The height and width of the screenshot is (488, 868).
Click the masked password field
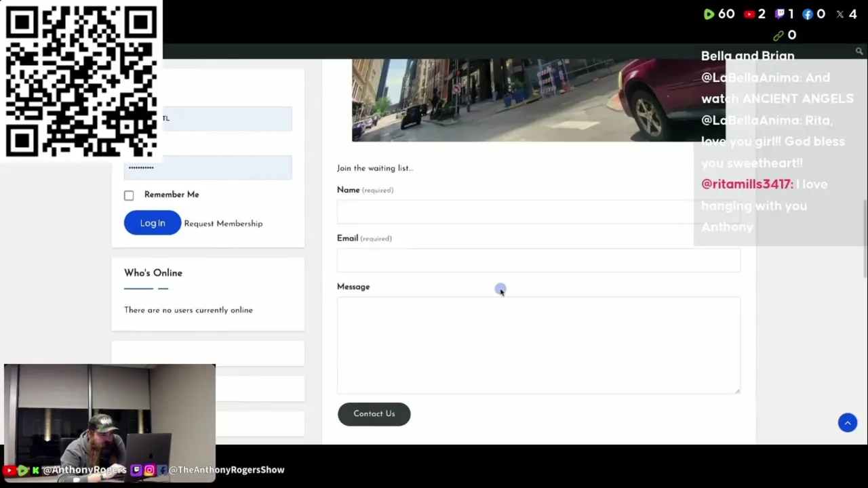tap(208, 167)
